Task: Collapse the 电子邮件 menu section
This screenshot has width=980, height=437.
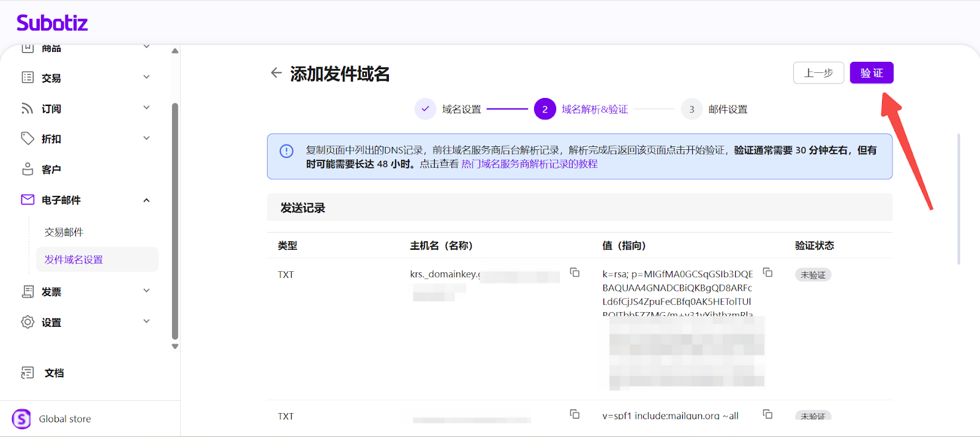Action: (x=146, y=200)
